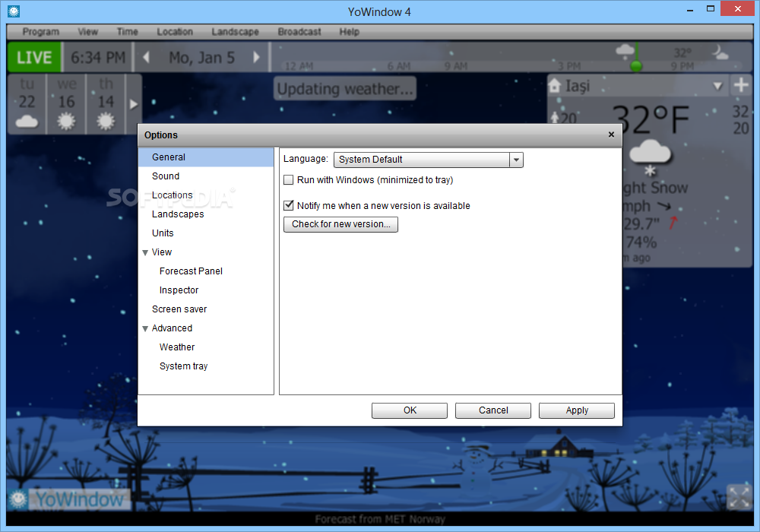Open the Broadcast menu
This screenshot has height=532, width=760.
point(299,31)
